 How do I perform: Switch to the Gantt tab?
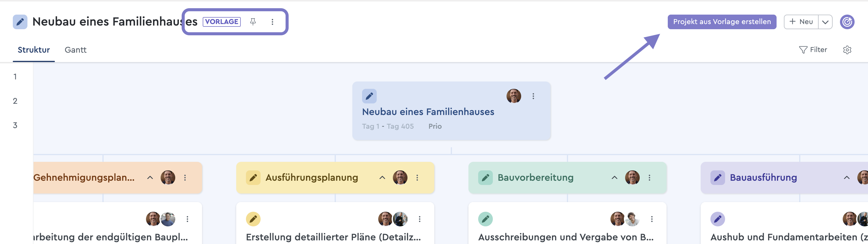pos(76,50)
